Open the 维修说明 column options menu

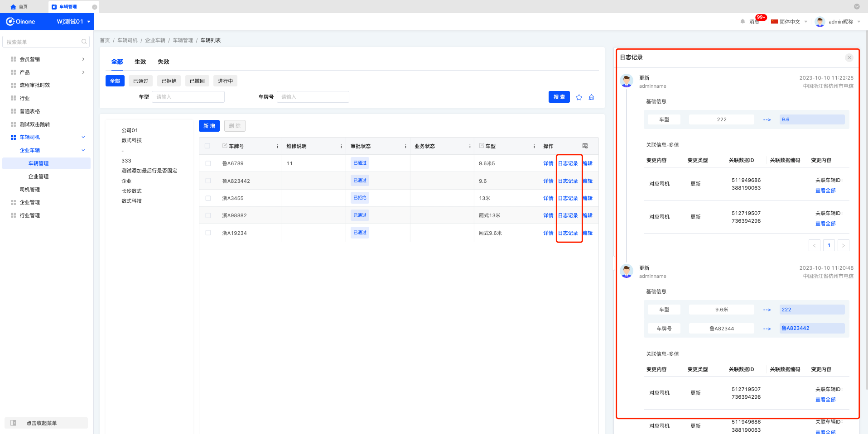tap(341, 146)
